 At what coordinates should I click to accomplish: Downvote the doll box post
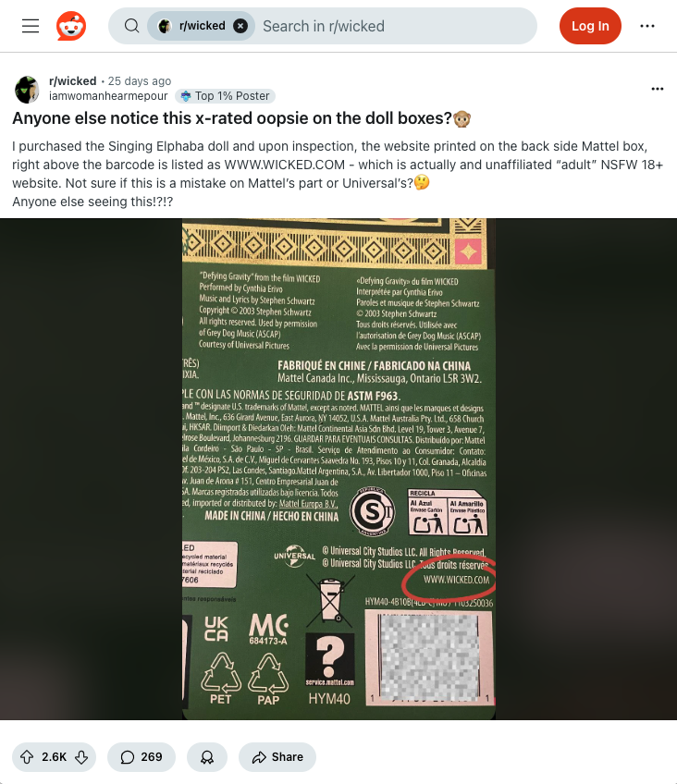(x=81, y=757)
